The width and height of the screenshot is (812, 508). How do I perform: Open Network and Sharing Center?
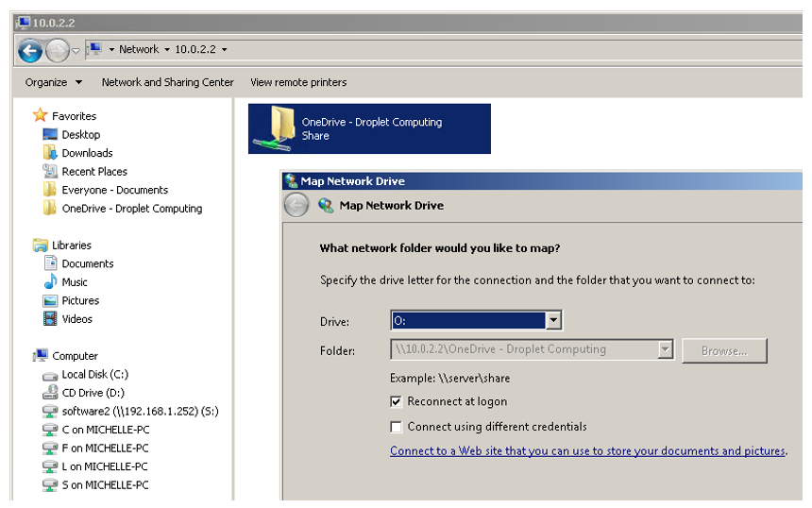(167, 82)
